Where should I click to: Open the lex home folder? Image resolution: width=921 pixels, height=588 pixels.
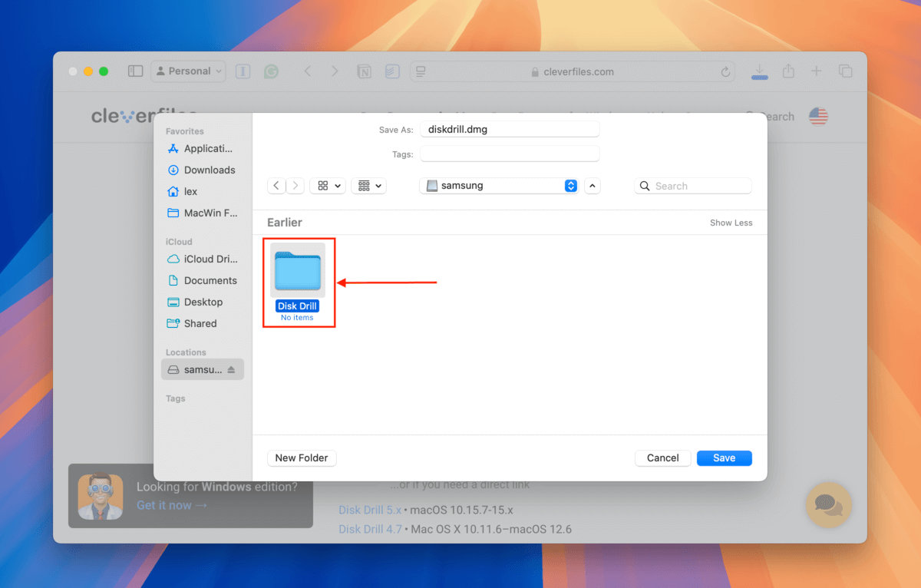click(203, 191)
